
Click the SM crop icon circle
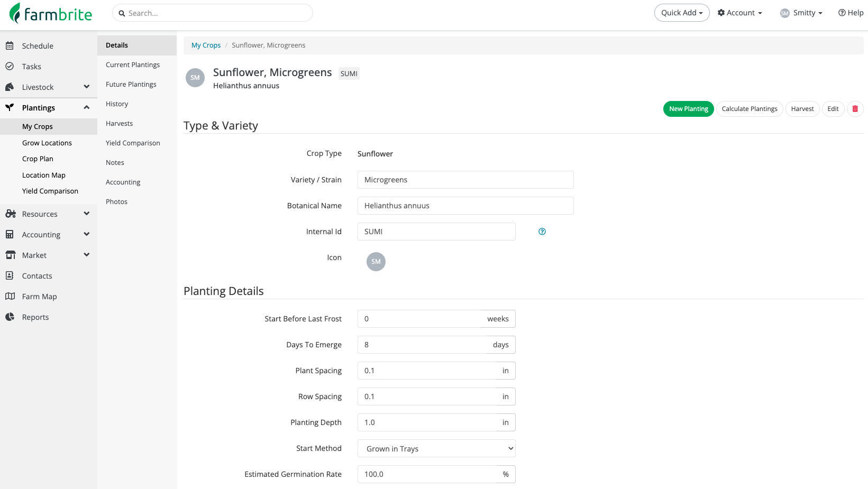click(376, 262)
